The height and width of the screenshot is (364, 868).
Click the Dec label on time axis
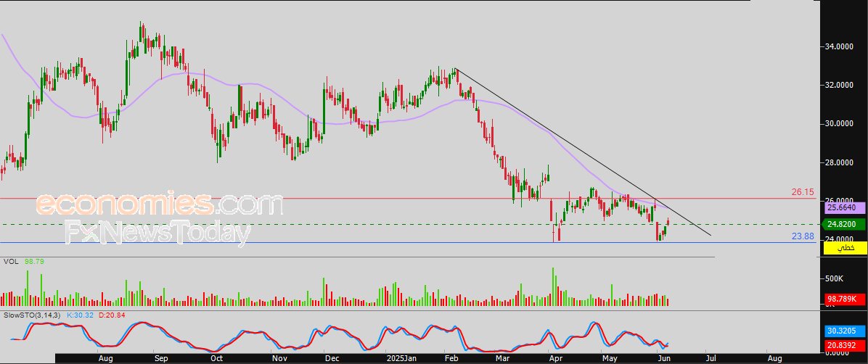(x=332, y=358)
